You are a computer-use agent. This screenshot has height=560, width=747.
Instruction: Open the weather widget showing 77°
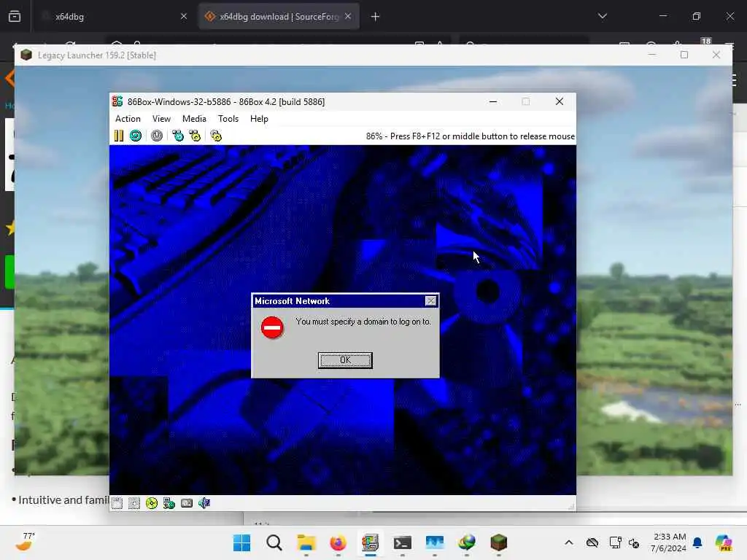coord(26,542)
